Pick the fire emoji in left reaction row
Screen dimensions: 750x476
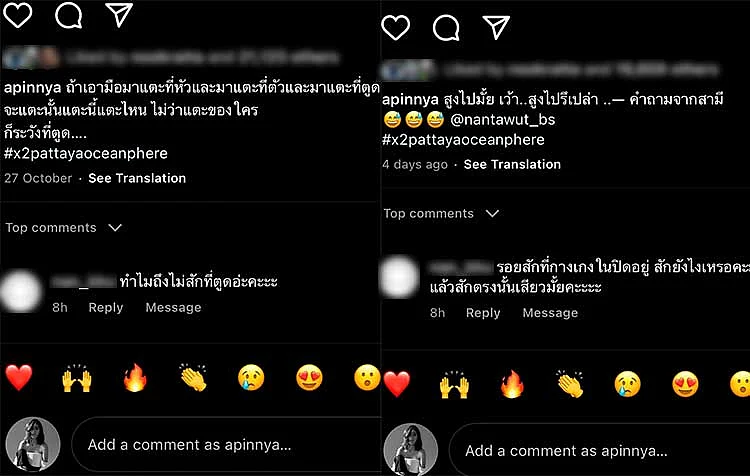[x=135, y=378]
